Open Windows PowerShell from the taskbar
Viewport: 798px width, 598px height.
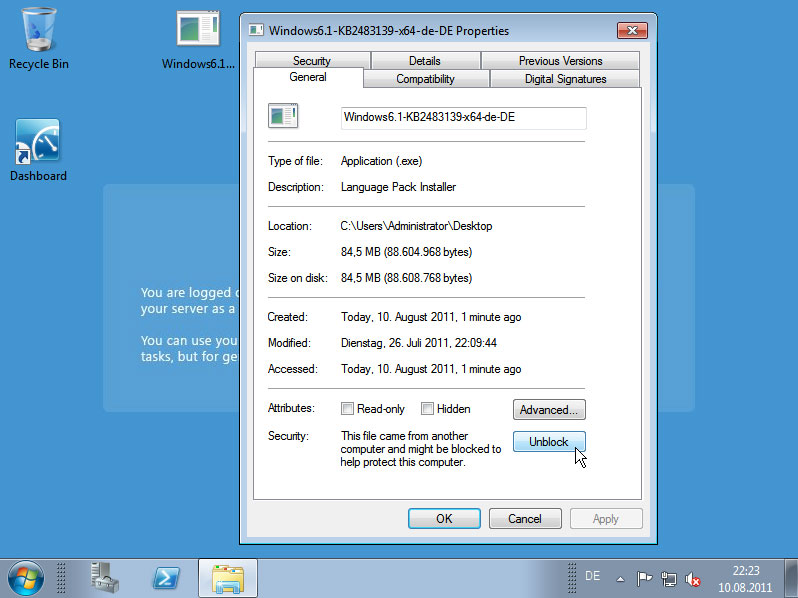click(166, 577)
